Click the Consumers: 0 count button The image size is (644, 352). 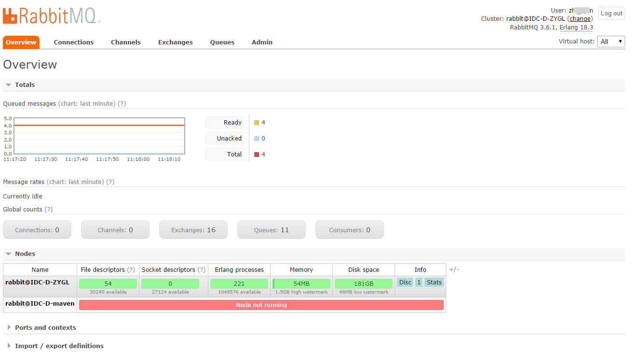pyautogui.click(x=350, y=230)
